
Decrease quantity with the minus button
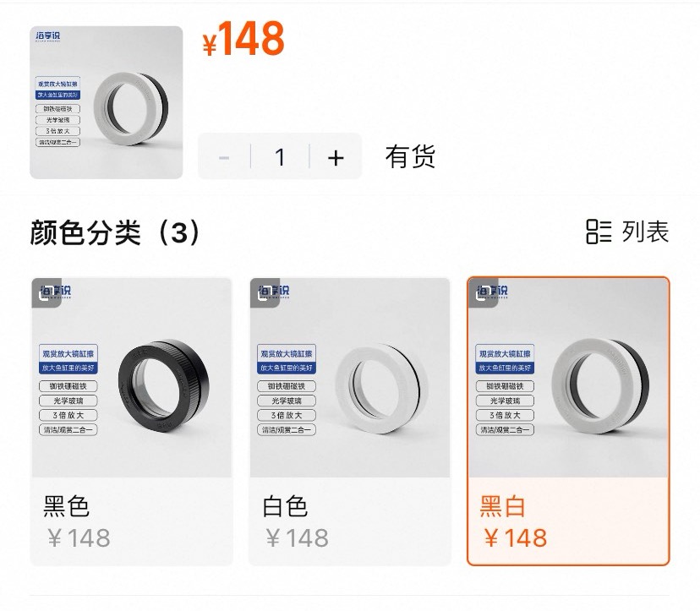click(x=224, y=157)
